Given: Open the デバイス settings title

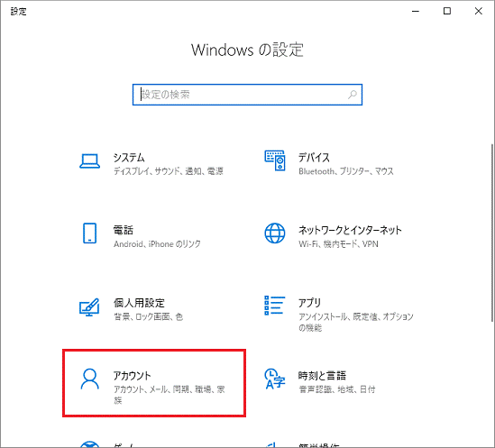Looking at the screenshot, I should 314,157.
